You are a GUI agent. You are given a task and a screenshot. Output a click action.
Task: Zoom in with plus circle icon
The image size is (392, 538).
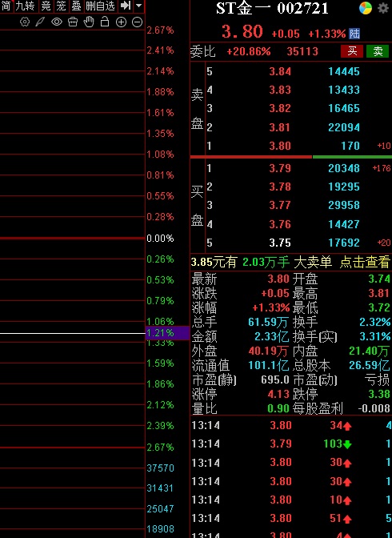pyautogui.click(x=121, y=22)
